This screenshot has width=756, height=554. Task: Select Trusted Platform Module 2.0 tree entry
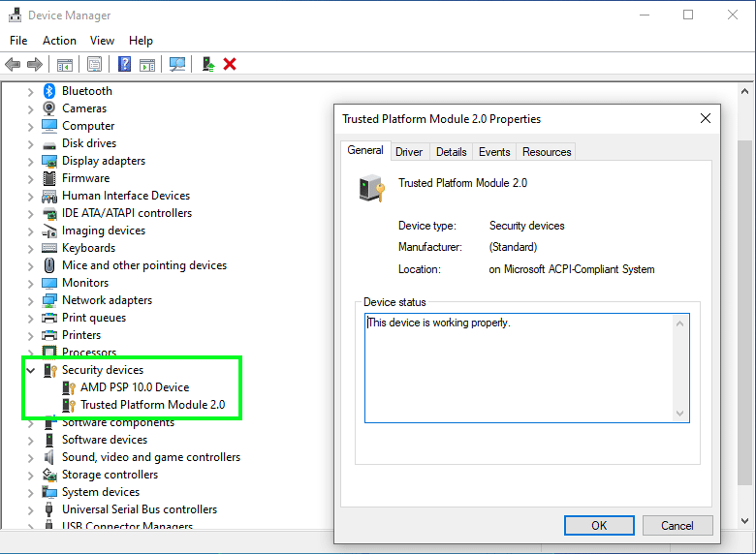click(x=152, y=405)
